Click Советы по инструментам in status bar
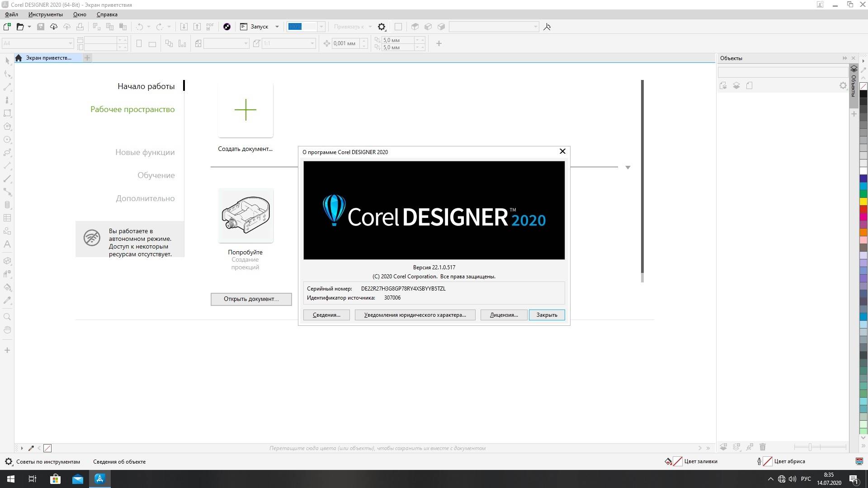The width and height of the screenshot is (868, 488). (48, 462)
